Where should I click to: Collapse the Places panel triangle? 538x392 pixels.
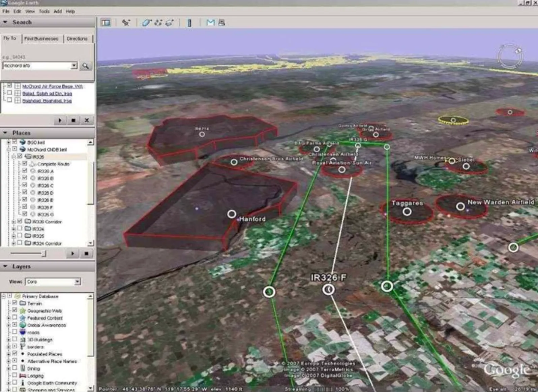[5, 133]
